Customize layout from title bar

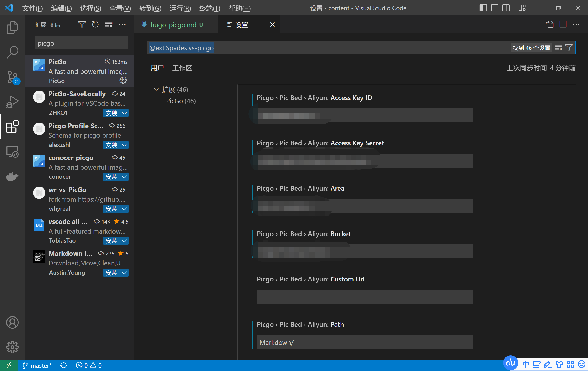point(522,8)
